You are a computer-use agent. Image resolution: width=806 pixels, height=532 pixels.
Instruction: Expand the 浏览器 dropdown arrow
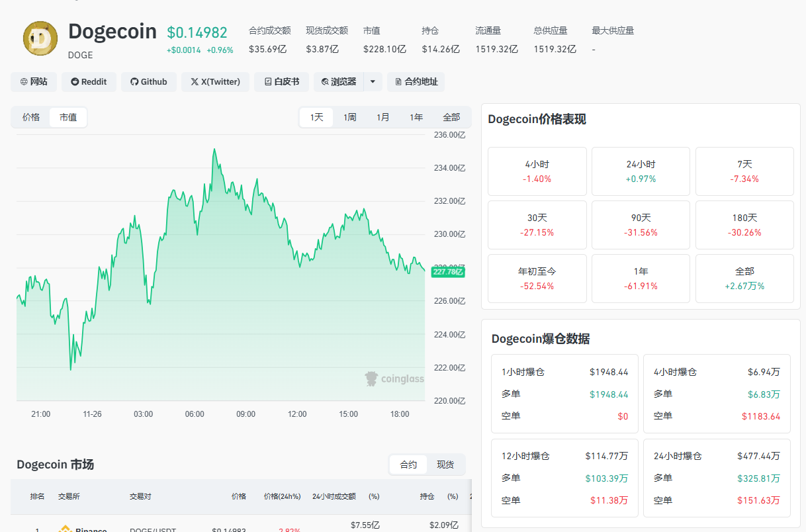click(373, 82)
